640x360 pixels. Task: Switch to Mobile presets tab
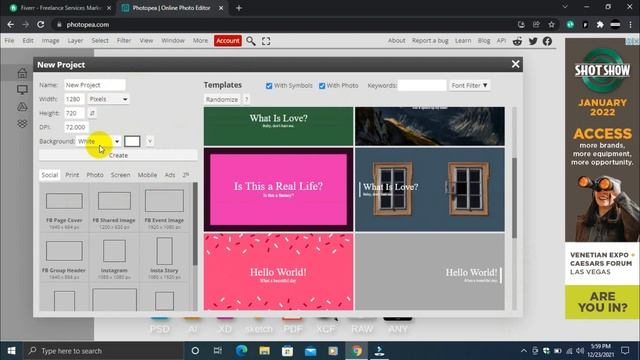pos(147,175)
